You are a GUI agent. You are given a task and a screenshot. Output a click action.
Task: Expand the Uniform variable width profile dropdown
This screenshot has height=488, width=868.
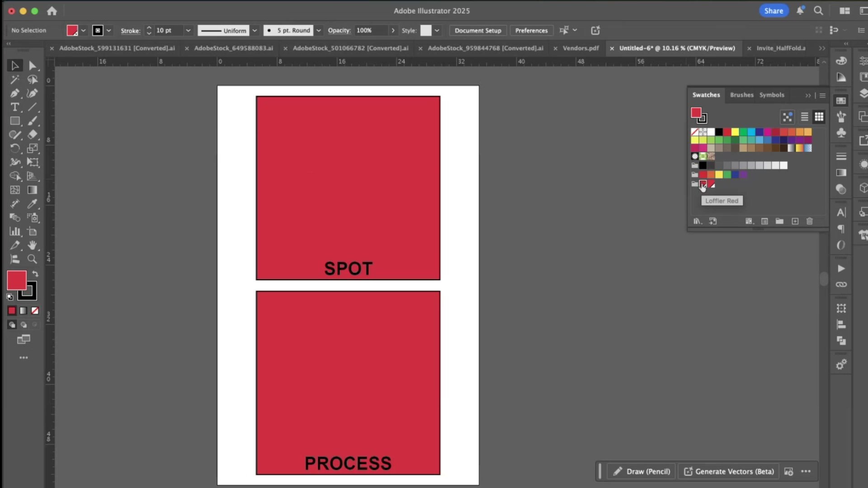[255, 30]
